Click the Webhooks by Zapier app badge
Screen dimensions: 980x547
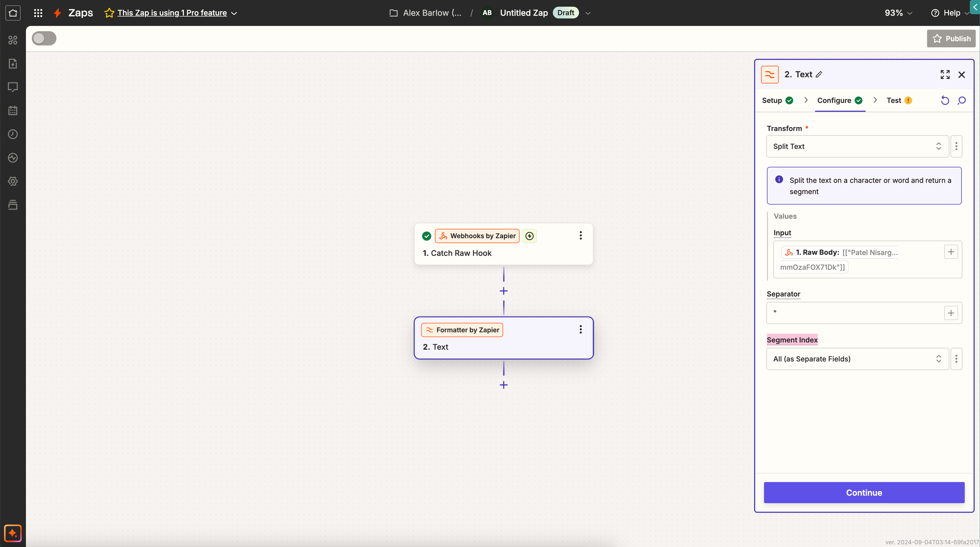coord(477,236)
